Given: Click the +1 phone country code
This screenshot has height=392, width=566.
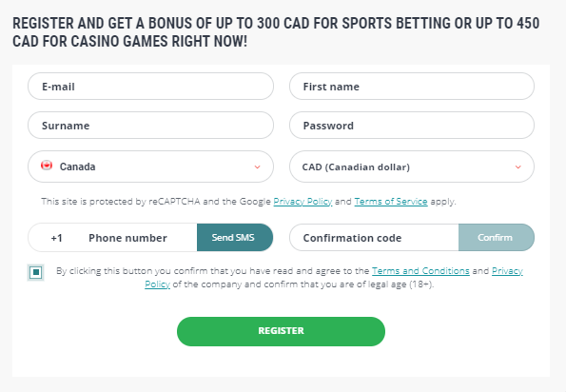Looking at the screenshot, I should point(56,238).
